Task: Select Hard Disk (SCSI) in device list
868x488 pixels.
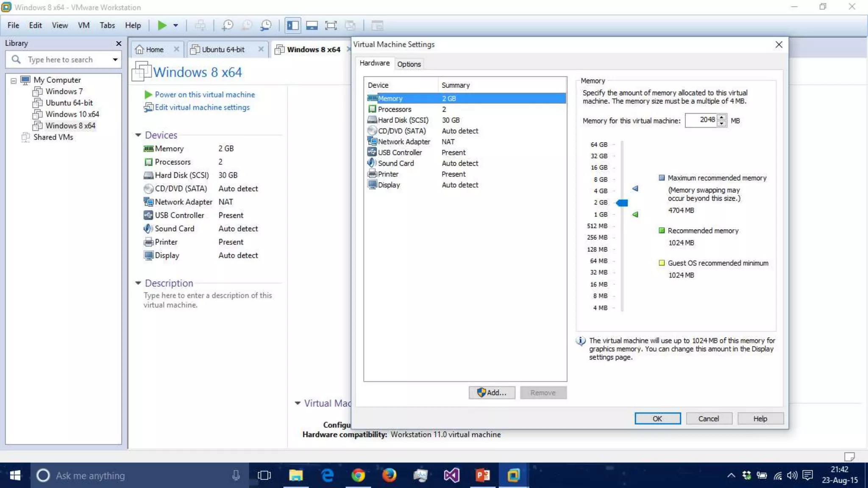Action: pos(403,120)
